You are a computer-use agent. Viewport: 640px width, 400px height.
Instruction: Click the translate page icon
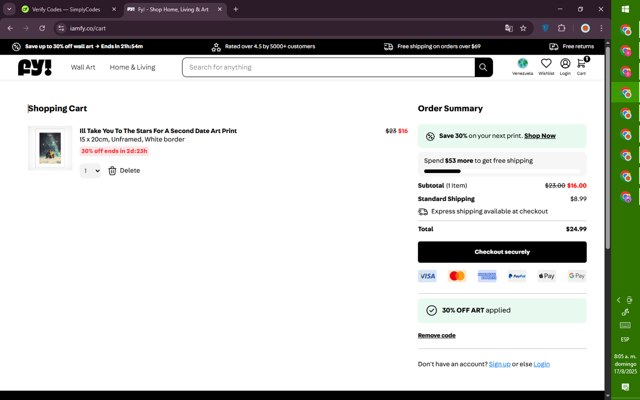[x=509, y=28]
